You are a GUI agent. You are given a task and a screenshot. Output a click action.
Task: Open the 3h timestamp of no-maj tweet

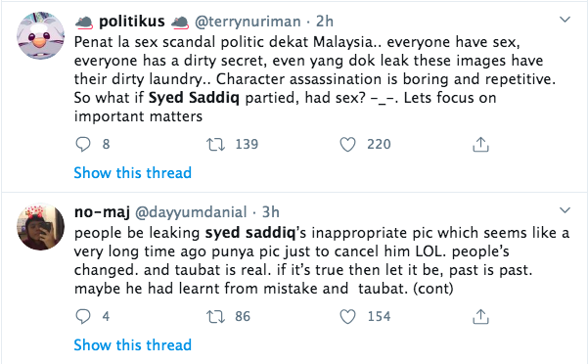(270, 212)
